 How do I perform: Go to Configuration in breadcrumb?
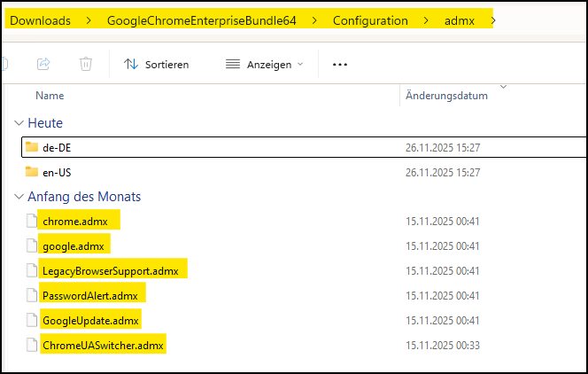(370, 20)
